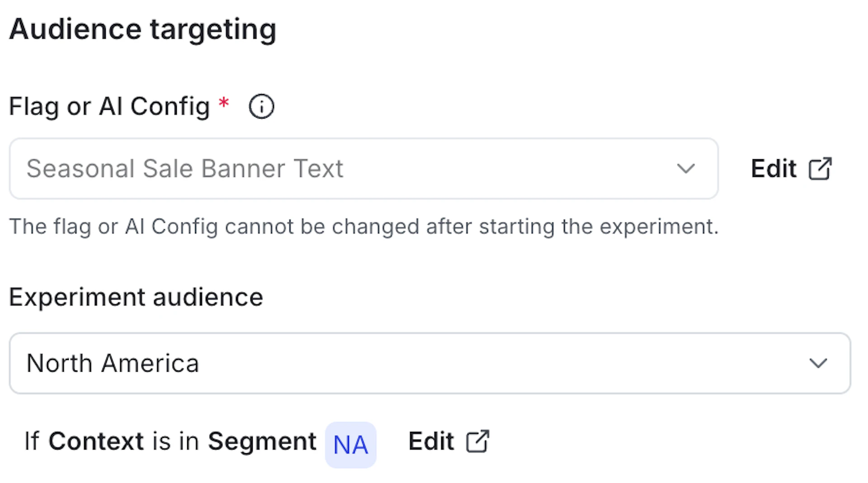
Task: Open the flag details via the Edit external-link icon
Action: pyautogui.click(x=821, y=168)
